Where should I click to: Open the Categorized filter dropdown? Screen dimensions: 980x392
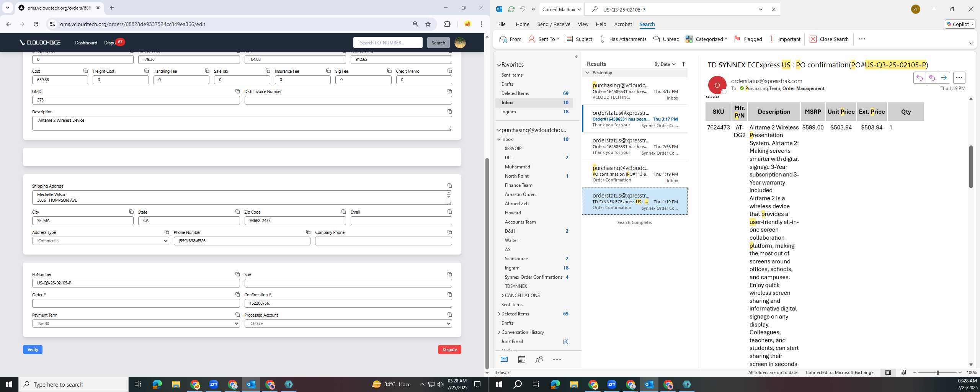pos(706,39)
